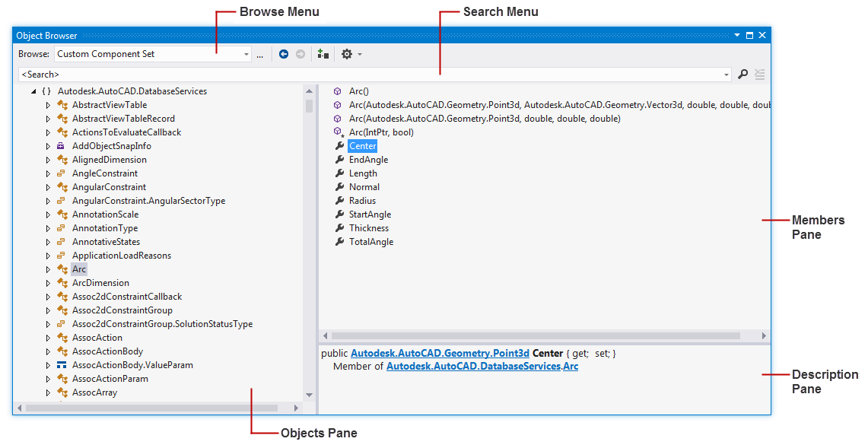Click the EndAngle property wrench icon
The height and width of the screenshot is (448, 868).
[339, 160]
